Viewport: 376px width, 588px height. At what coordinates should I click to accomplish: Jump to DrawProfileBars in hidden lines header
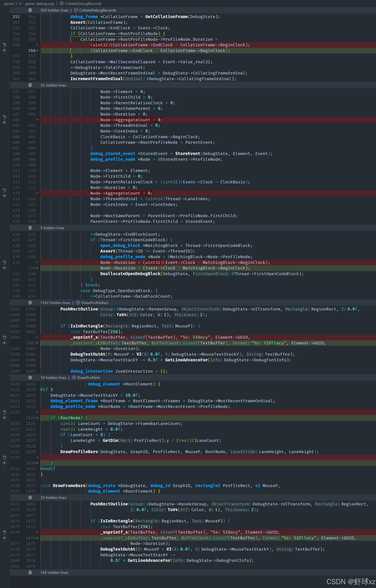pos(95,303)
